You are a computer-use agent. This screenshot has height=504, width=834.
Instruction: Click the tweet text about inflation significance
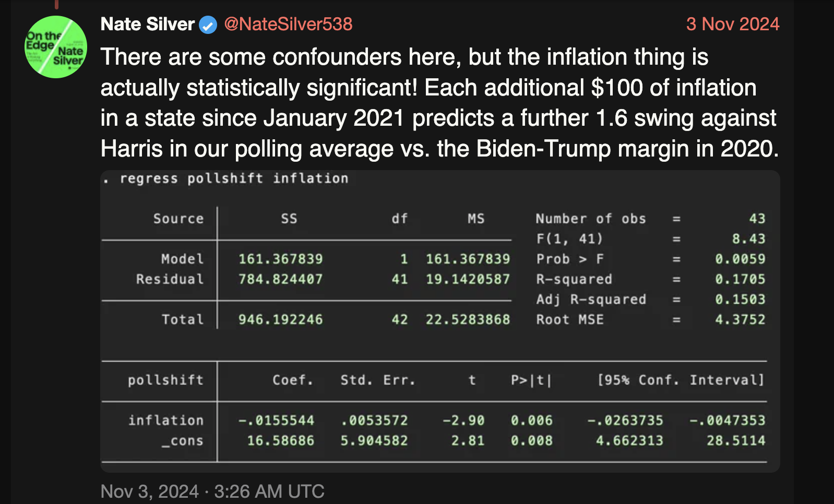click(x=438, y=103)
